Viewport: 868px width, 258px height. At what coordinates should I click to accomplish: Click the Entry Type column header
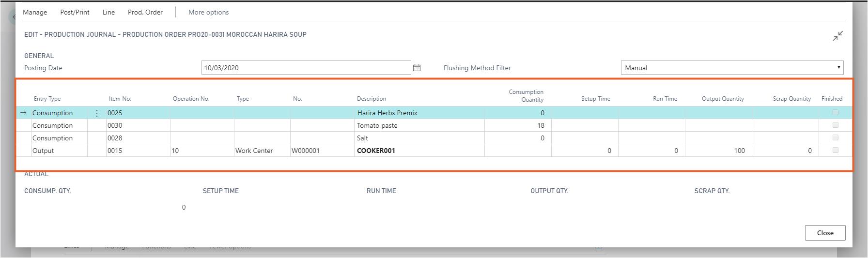click(x=47, y=99)
